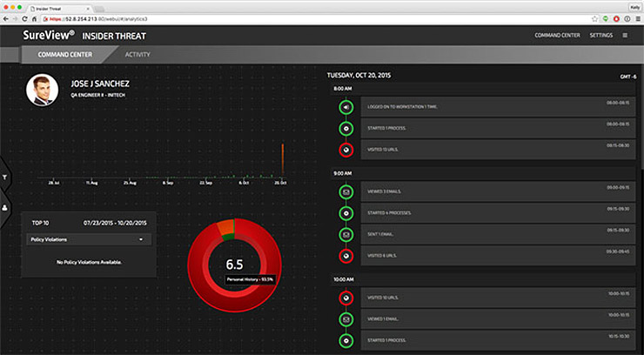Click the filter icon on left edge
The height and width of the screenshot is (355, 644).
[4, 177]
